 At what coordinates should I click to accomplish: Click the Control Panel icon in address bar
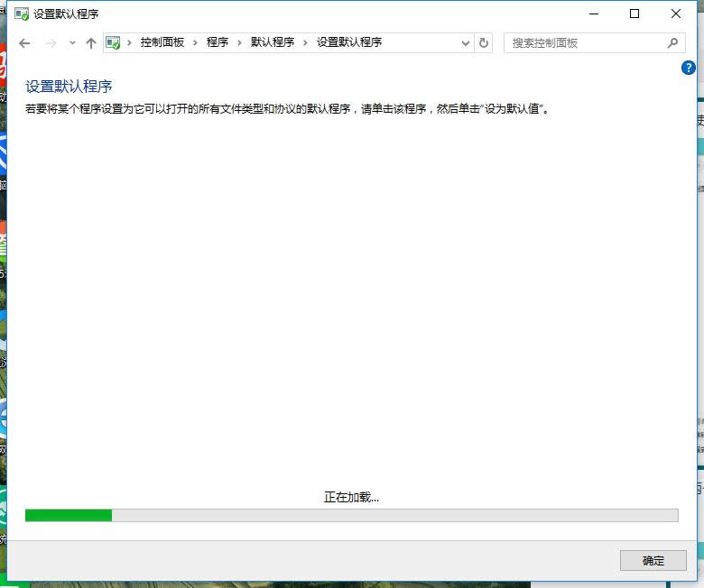[x=114, y=43]
